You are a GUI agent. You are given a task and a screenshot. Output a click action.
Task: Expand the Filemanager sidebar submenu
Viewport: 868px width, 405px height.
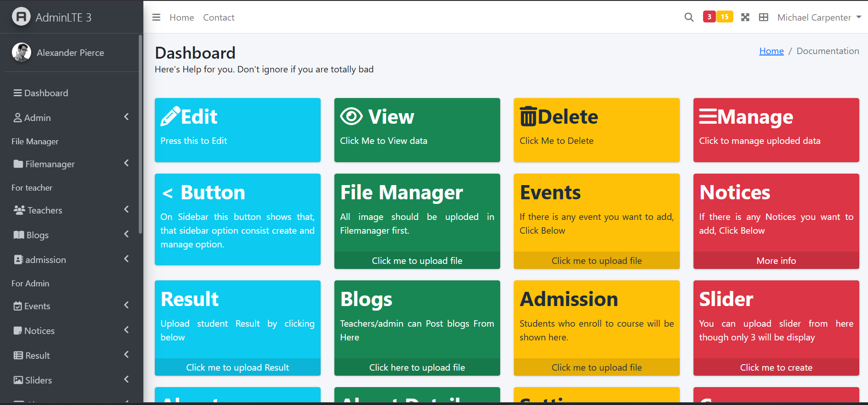(71, 164)
